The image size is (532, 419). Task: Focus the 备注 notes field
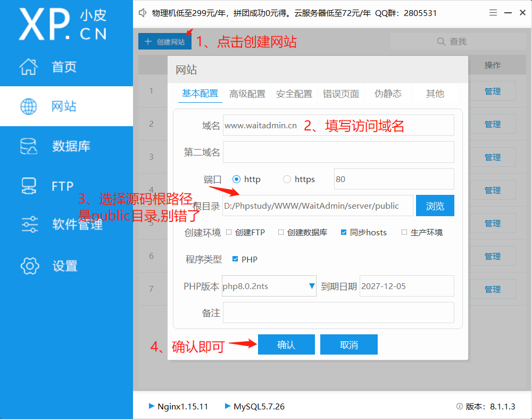338,313
